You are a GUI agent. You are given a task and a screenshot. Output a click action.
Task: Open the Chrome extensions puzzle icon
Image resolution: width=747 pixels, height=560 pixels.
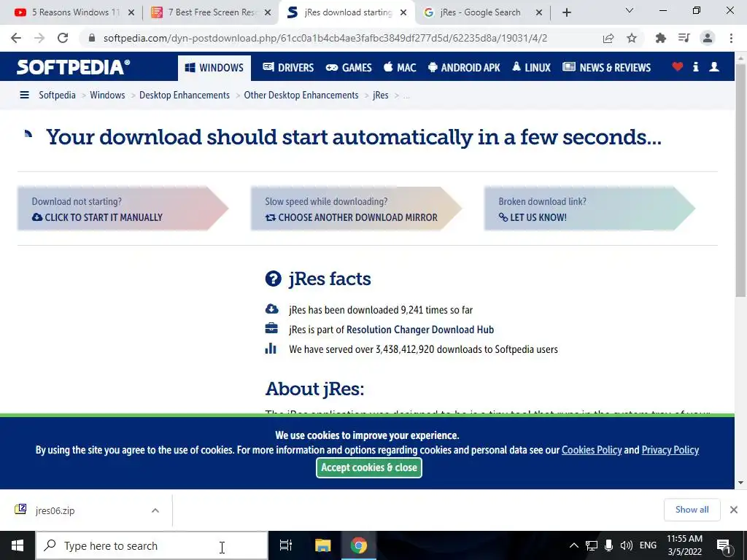click(660, 38)
